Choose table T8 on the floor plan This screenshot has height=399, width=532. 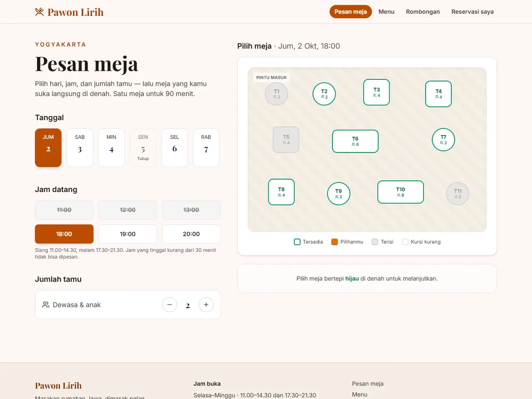pyautogui.click(x=282, y=192)
